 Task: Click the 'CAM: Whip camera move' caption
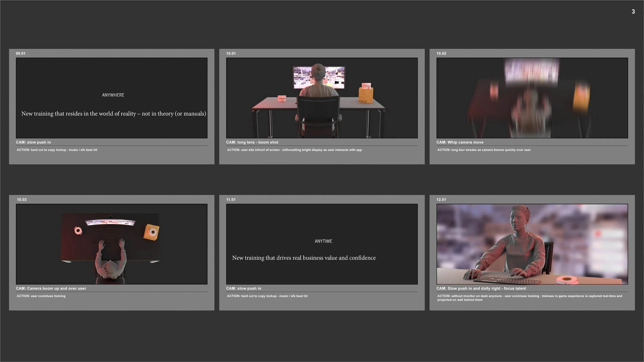point(460,142)
